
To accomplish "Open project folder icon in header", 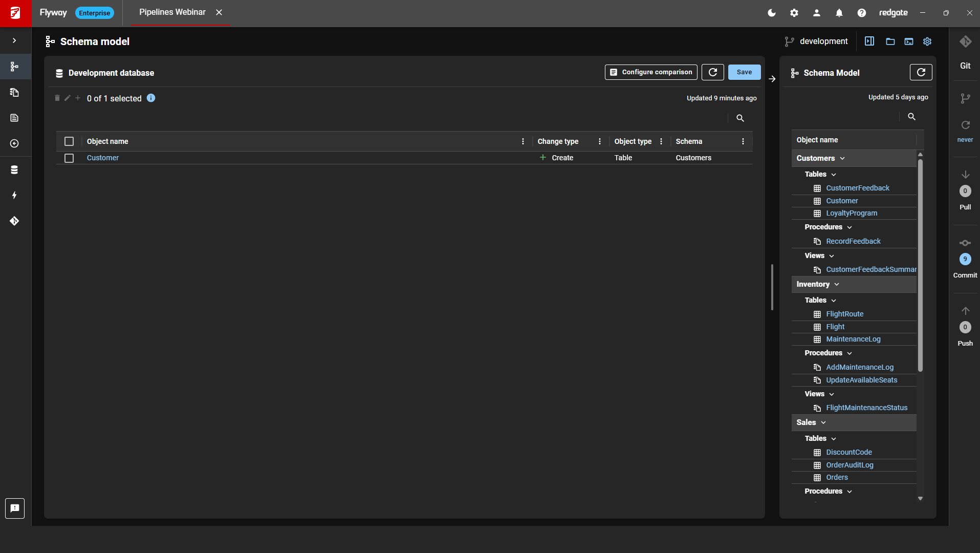I will 890,41.
